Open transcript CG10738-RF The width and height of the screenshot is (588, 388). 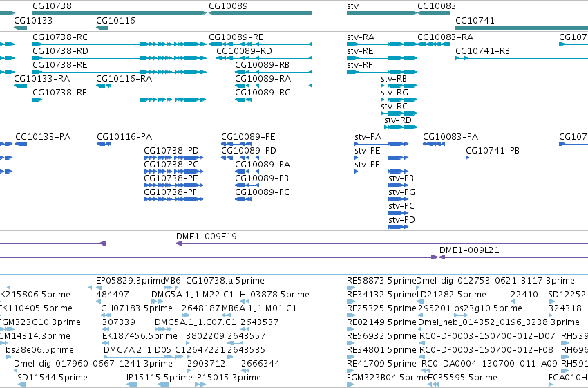(x=59, y=92)
